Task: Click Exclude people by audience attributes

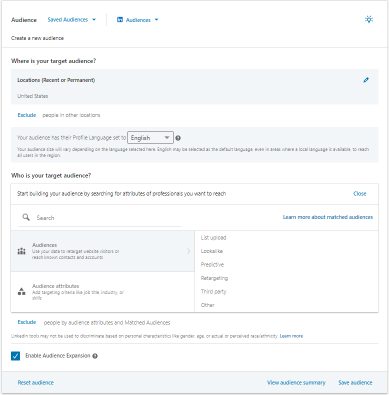Action: (x=27, y=322)
